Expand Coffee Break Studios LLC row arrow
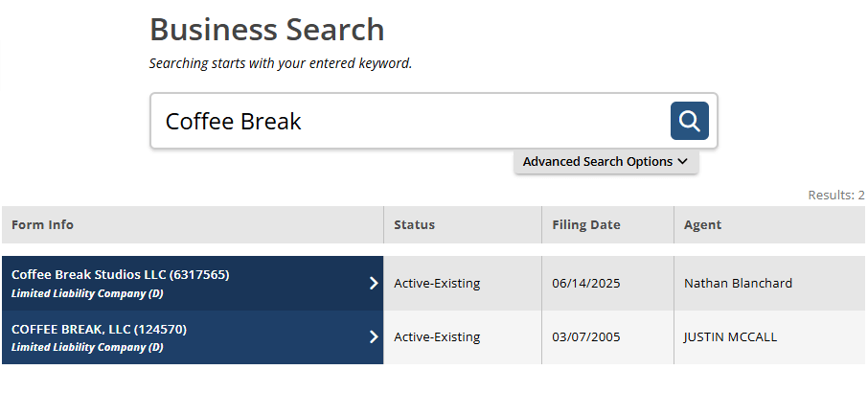868x416 pixels. coord(374,283)
